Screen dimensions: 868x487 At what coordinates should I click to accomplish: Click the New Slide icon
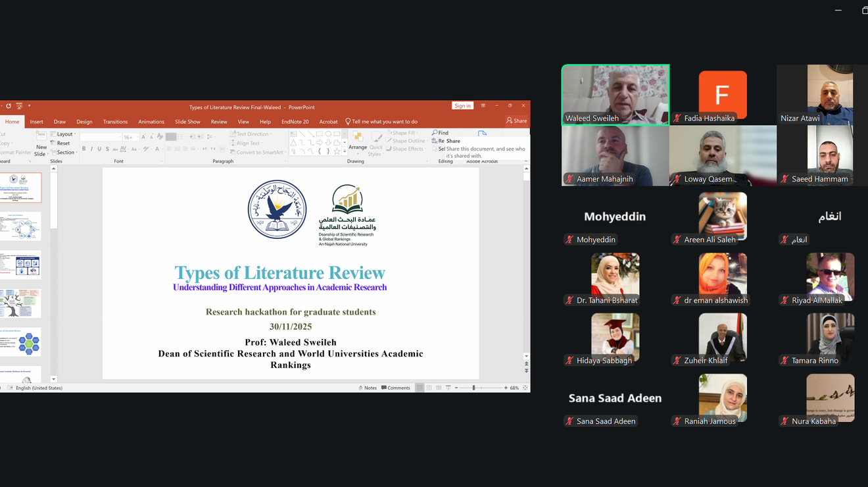[41, 136]
